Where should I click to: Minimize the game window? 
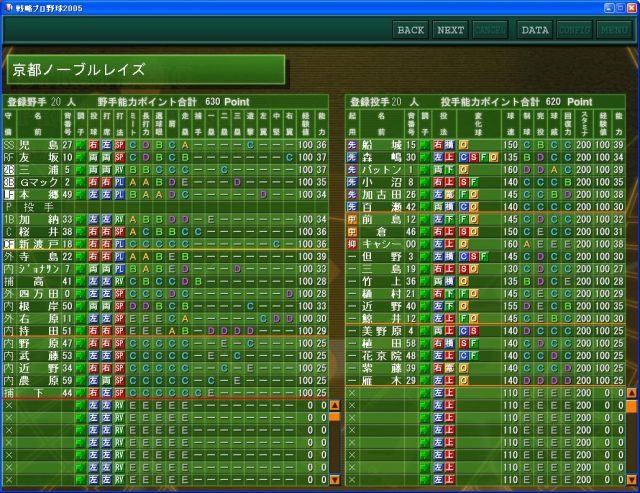[x=609, y=7]
